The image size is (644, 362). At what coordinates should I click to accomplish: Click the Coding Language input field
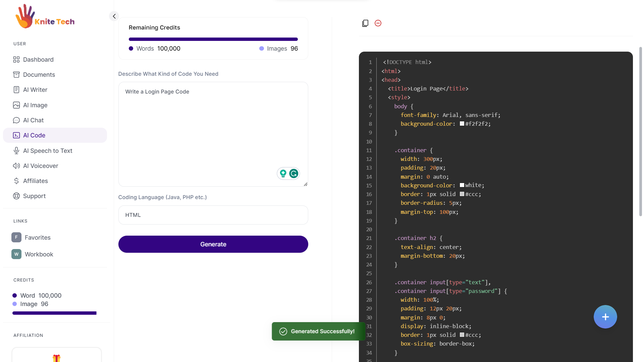(213, 215)
